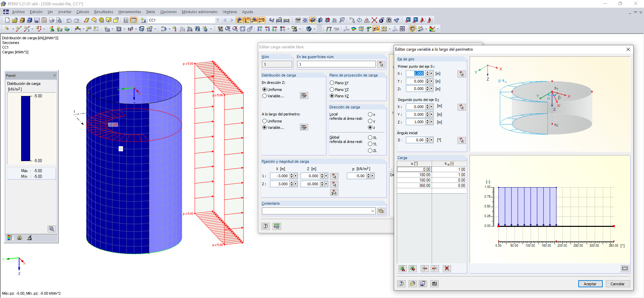The image size is (644, 298).
Task: Activate the zoom window magnifier tool
Action: click(228, 29)
